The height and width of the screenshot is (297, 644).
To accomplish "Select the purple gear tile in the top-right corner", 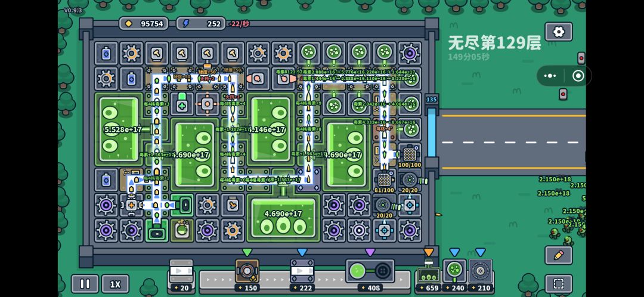I will pos(410,54).
